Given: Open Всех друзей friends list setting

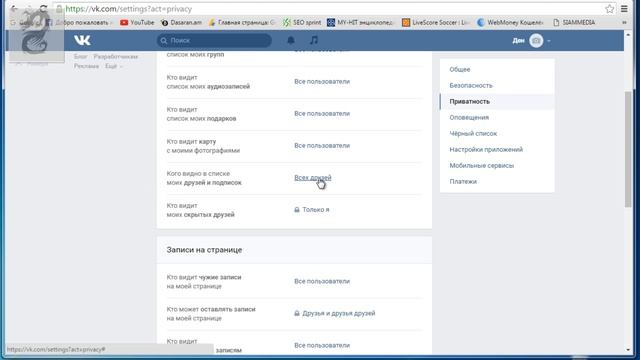Looking at the screenshot, I should pyautogui.click(x=313, y=178).
